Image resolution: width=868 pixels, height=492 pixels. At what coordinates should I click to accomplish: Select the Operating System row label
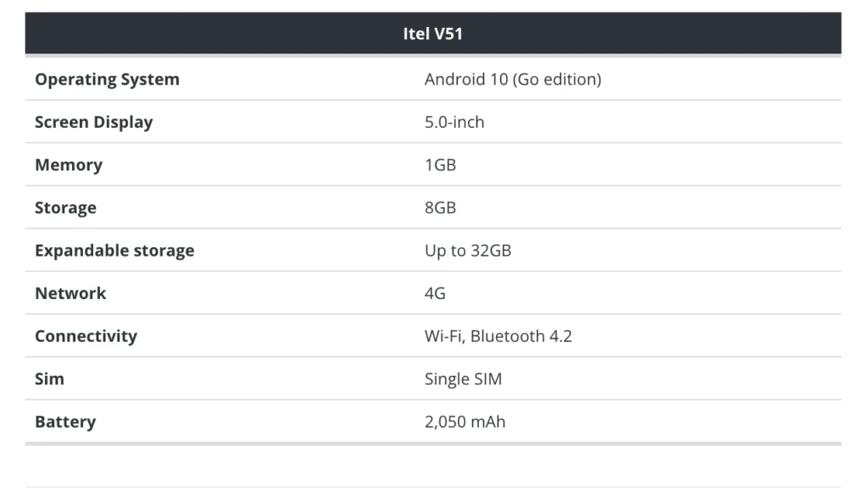(x=108, y=80)
